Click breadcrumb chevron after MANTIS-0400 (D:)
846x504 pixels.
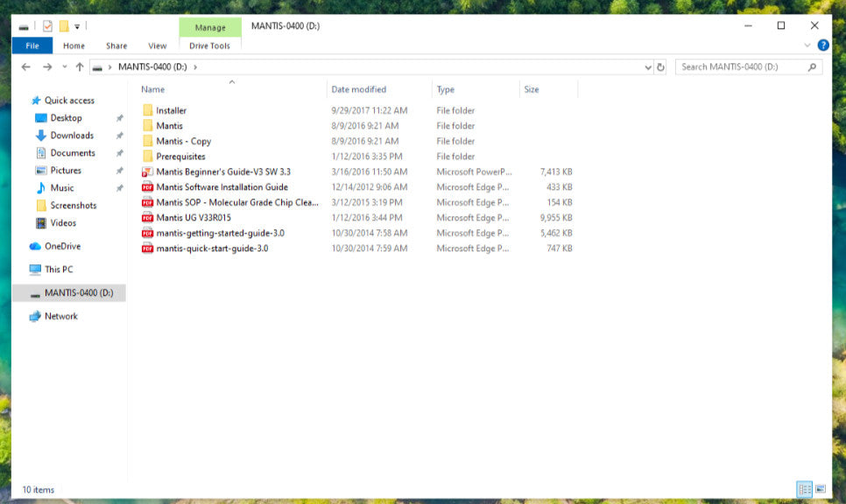coord(195,66)
